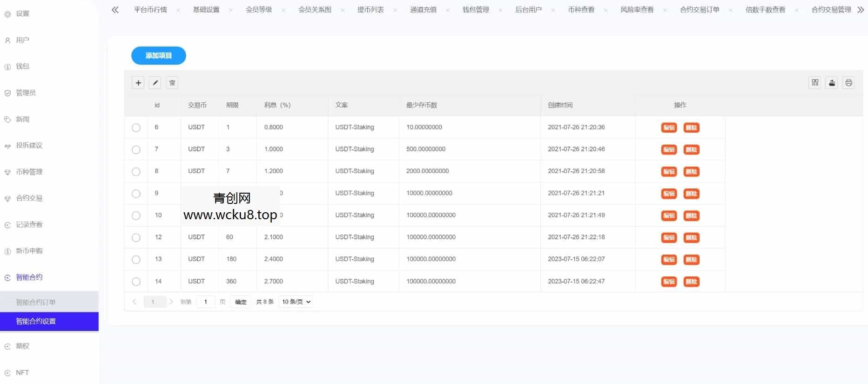Open 智能合约订单 submenu item
The height and width of the screenshot is (384, 868).
tap(49, 302)
